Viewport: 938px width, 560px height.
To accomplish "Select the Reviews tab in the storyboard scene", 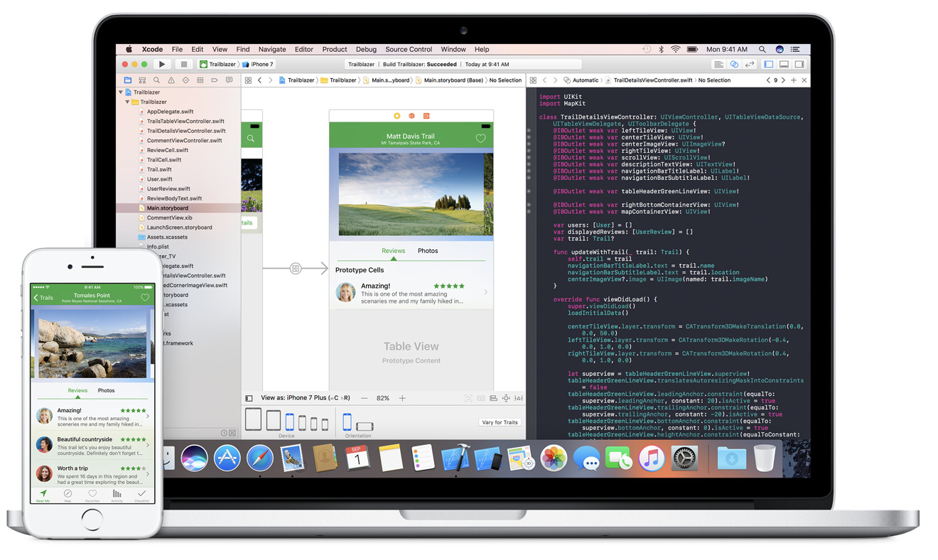I will click(393, 251).
